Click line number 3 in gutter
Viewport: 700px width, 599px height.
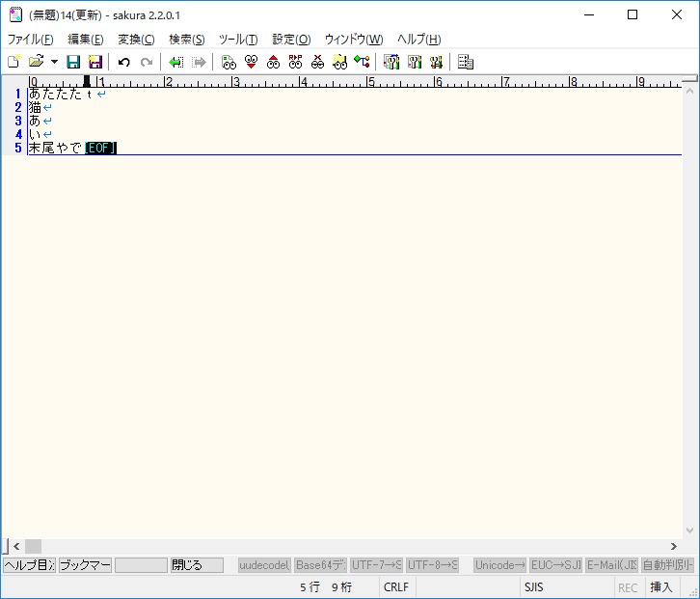tap(18, 121)
